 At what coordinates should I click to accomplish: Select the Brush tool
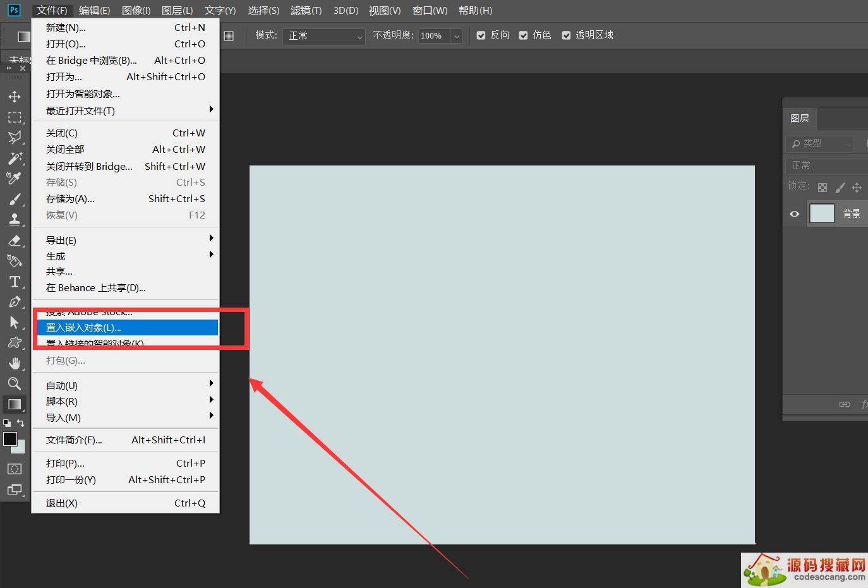15,200
